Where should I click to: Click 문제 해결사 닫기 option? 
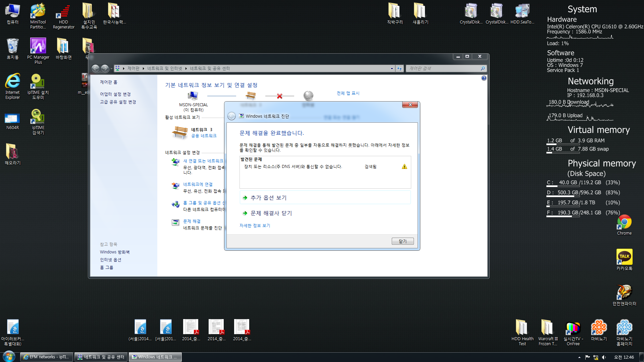coord(325,213)
